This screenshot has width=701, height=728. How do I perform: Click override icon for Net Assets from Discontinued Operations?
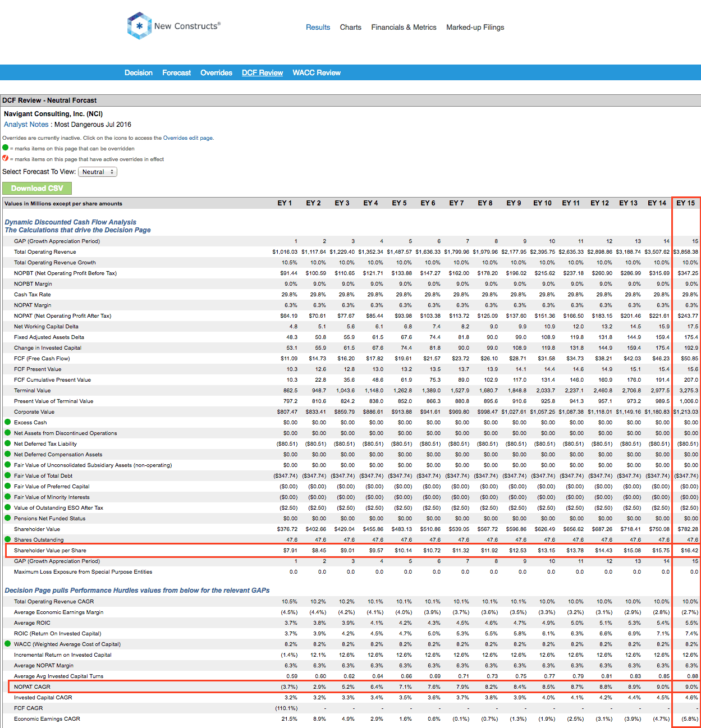[8, 433]
